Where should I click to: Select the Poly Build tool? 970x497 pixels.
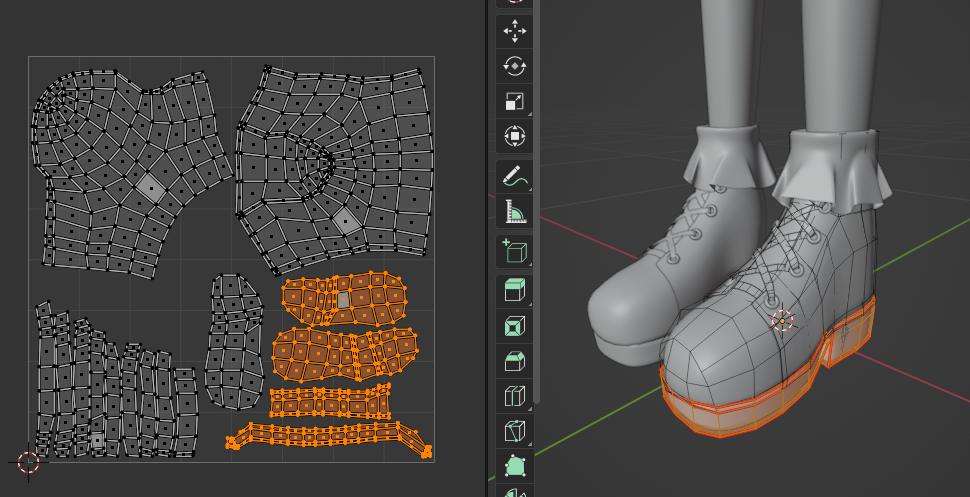515,466
